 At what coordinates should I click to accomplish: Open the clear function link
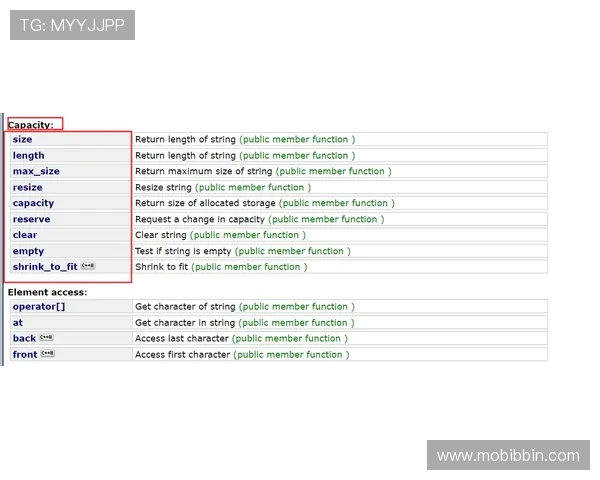tap(25, 235)
